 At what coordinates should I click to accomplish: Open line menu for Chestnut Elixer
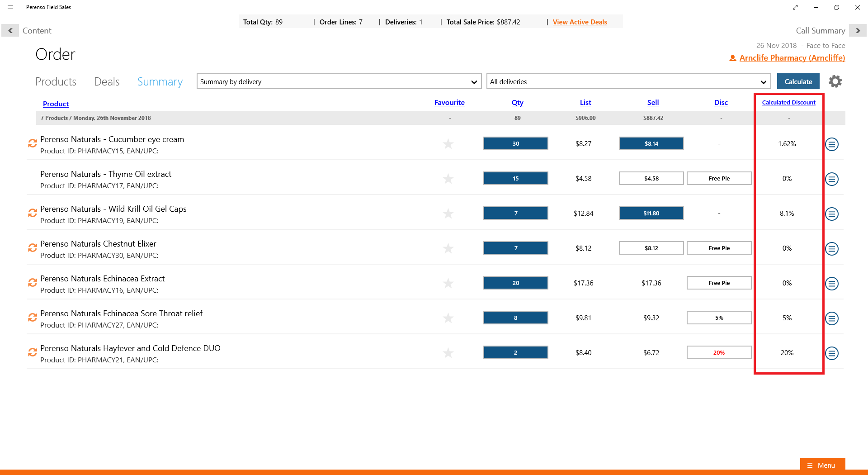[x=832, y=249]
